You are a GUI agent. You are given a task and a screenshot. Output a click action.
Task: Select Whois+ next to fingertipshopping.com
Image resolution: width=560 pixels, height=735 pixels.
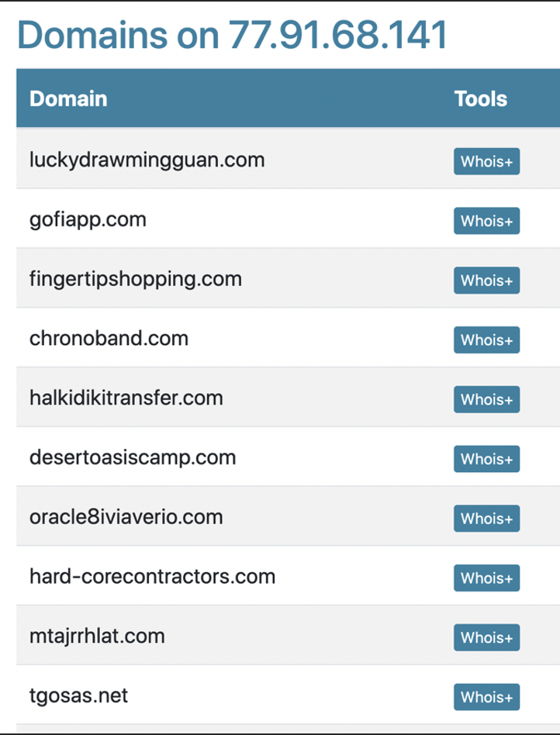coord(486,281)
